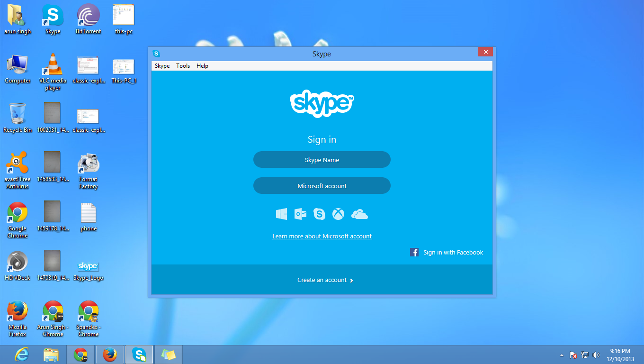Select the 1470319_14... image file
The height and width of the screenshot is (364, 644).
coord(53,266)
